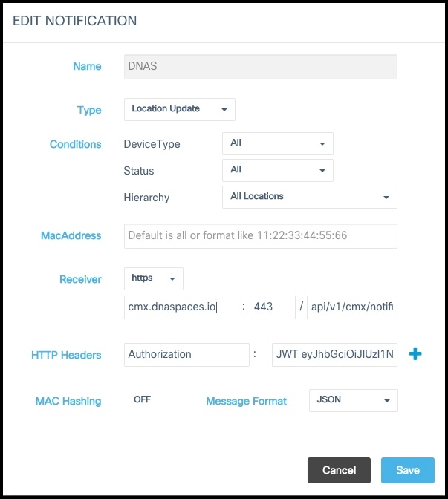Viewport: 448px width, 499px height.
Task: Open the Message Format JSON dropdown
Action: (x=354, y=400)
